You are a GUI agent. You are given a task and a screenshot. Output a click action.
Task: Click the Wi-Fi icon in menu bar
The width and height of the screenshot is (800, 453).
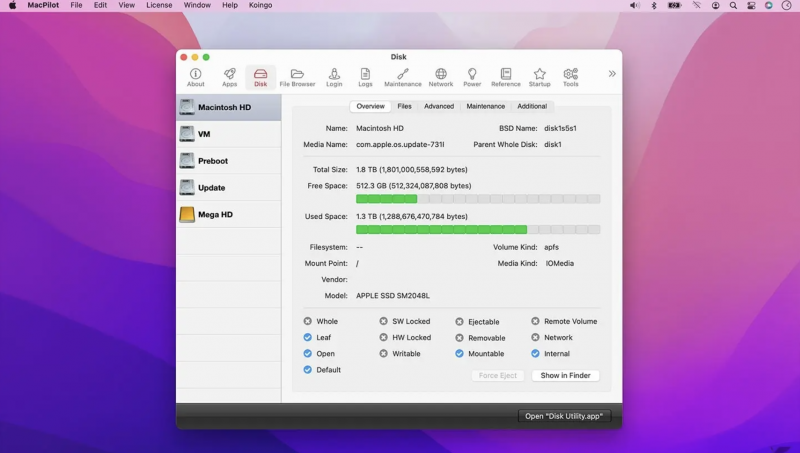[696, 5]
